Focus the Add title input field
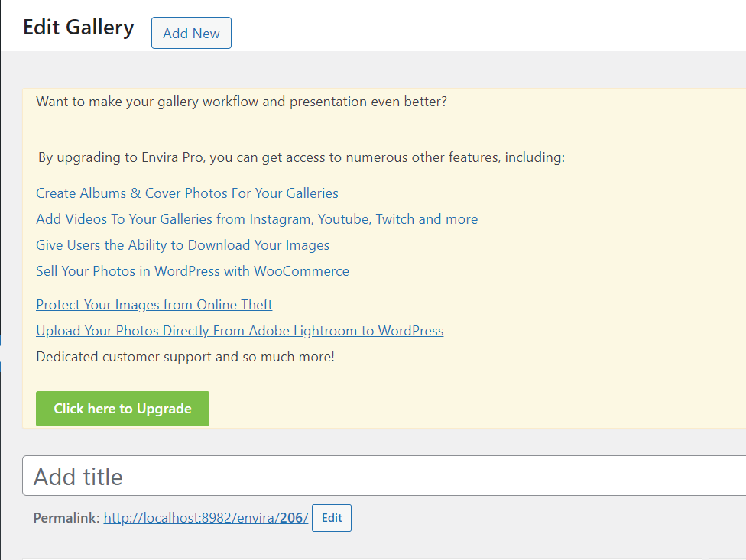The height and width of the screenshot is (560, 746). pyautogui.click(x=382, y=477)
